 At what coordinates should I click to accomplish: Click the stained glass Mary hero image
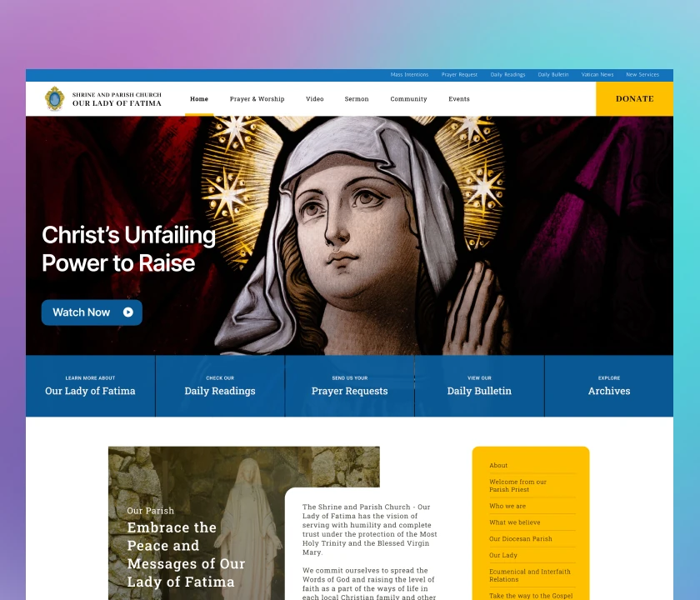(349, 236)
